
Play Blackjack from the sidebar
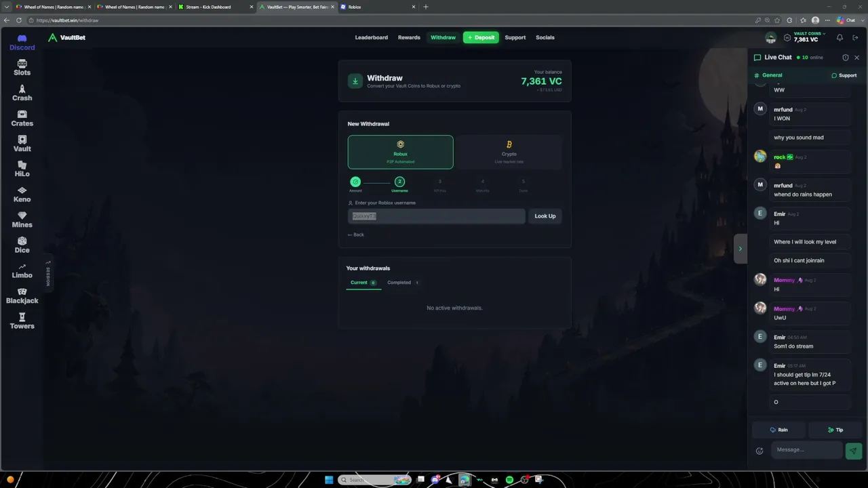tap(22, 296)
